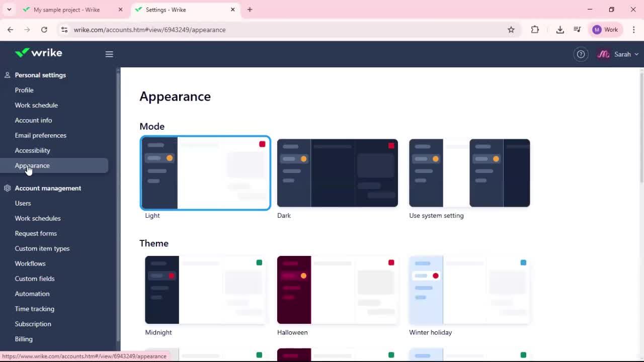The width and height of the screenshot is (644, 362).
Task: Close the My sample project tab
Action: pos(120,10)
